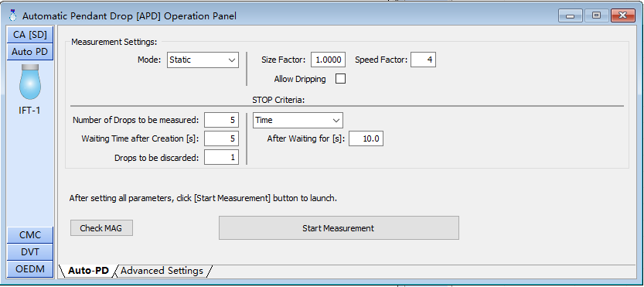Click the Check MAG button
The image size is (644, 287).
[101, 227]
